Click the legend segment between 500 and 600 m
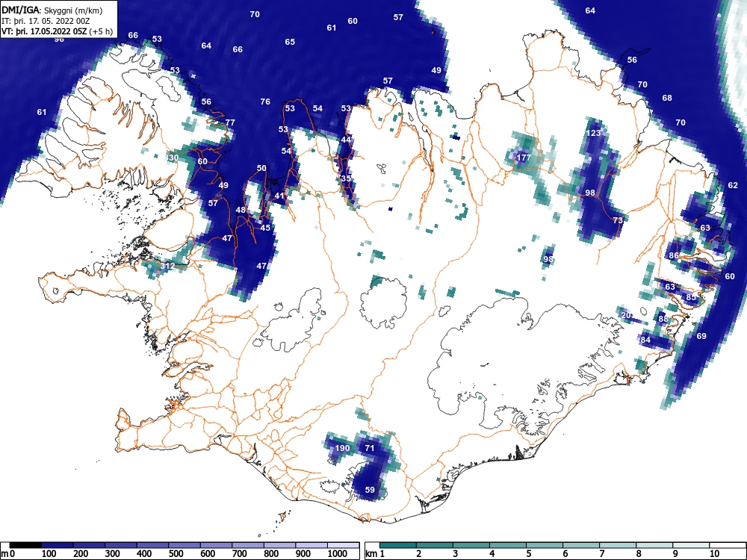 [x=185, y=545]
